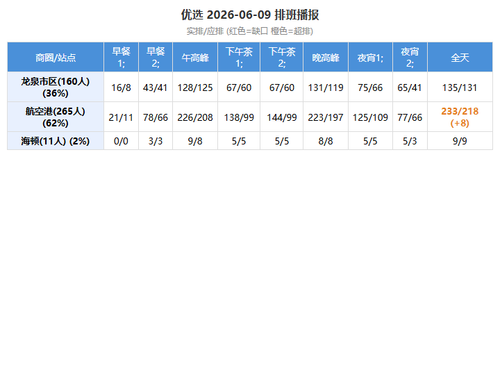
Task: Click the 43/41 cell for 龙泉市区
Action: coord(156,87)
